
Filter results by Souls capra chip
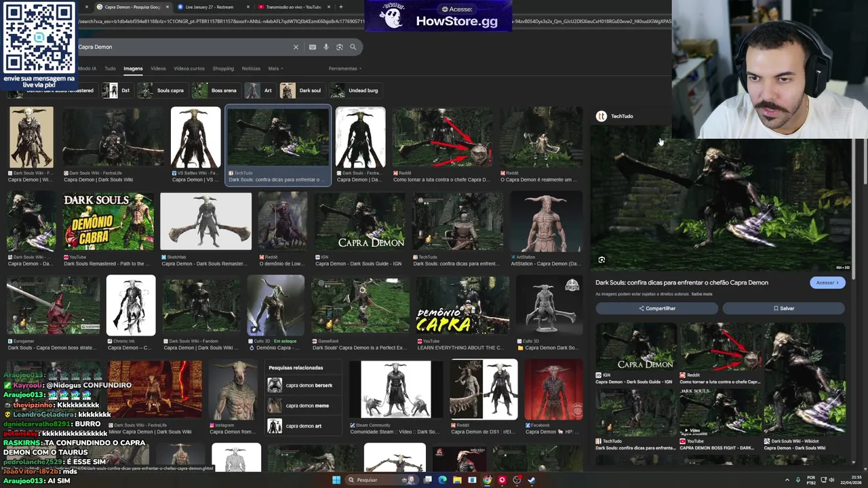tap(161, 90)
